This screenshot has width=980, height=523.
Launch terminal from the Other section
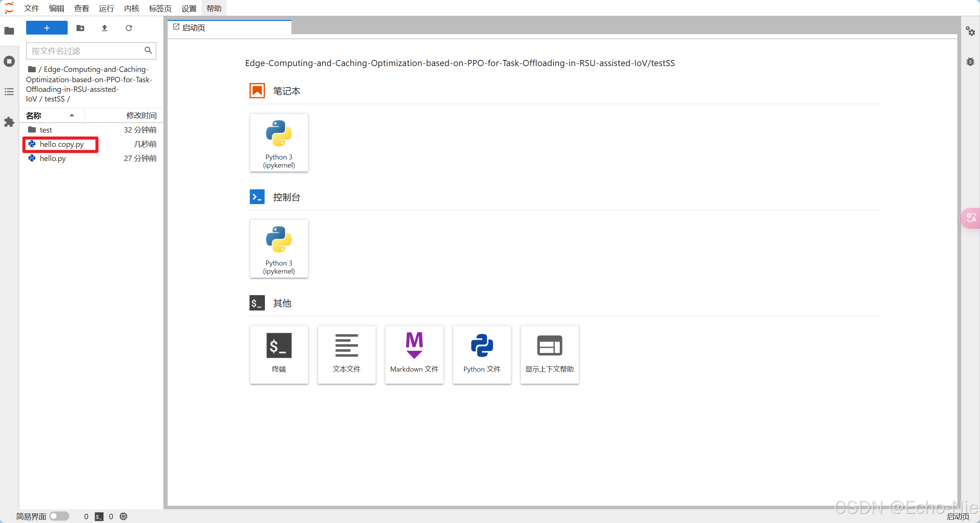[x=279, y=354]
